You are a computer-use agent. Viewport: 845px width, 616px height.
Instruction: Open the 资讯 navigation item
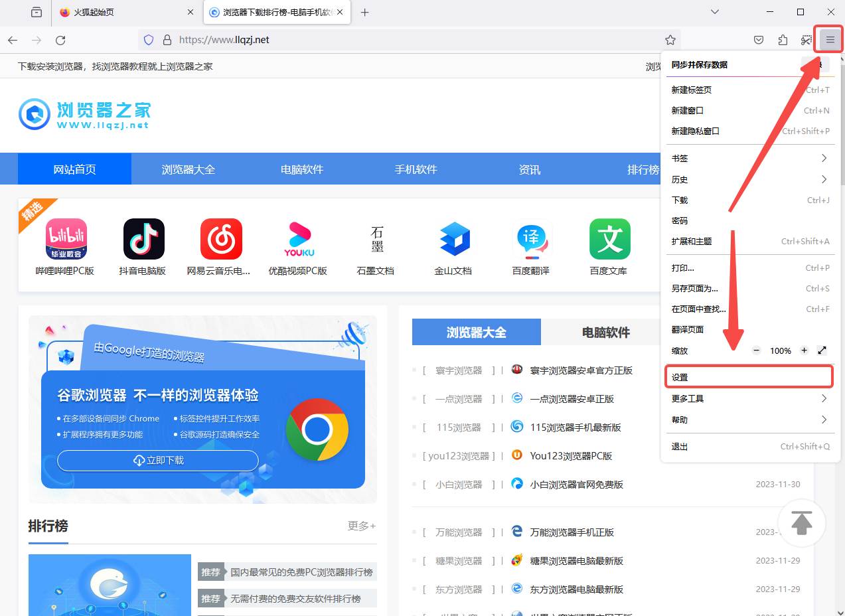[530, 169]
